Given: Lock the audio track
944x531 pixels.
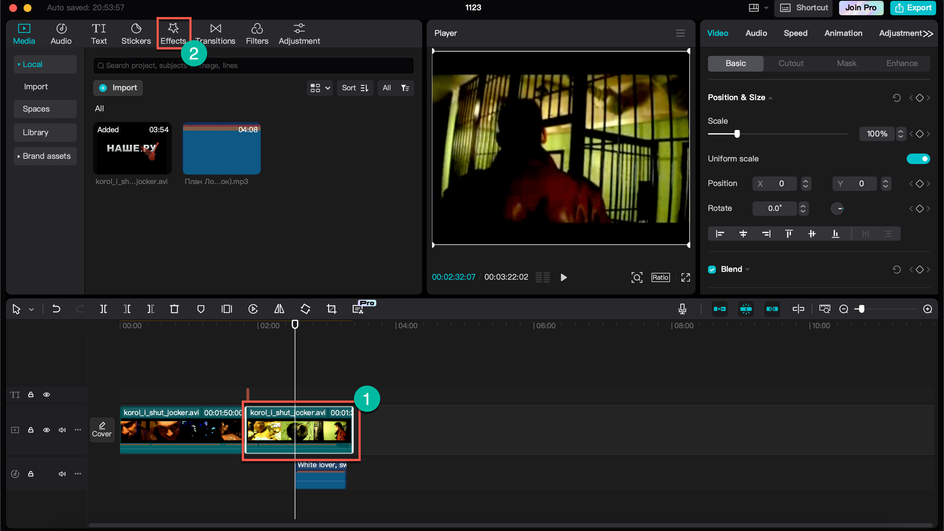Looking at the screenshot, I should click(x=31, y=474).
